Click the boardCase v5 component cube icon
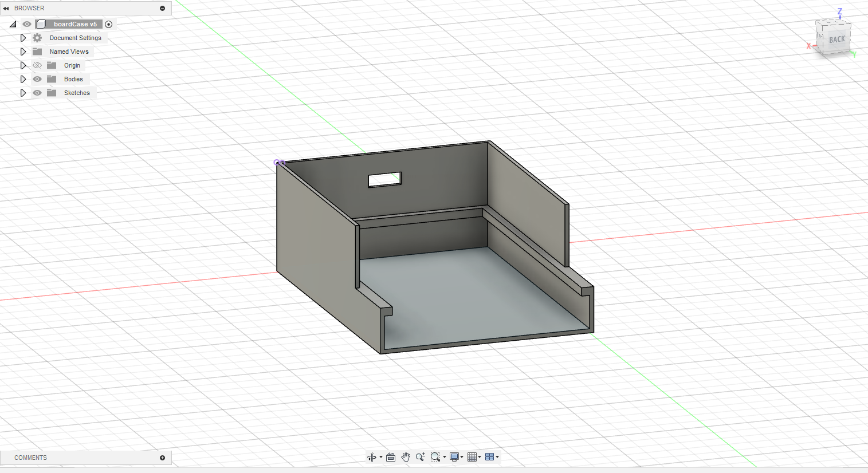The image size is (868, 473). click(x=41, y=24)
